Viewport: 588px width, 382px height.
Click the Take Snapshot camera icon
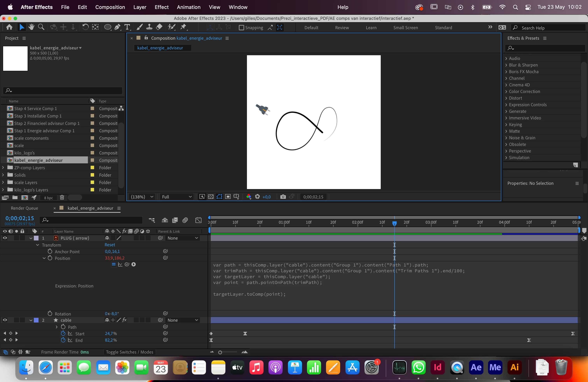pyautogui.click(x=283, y=197)
